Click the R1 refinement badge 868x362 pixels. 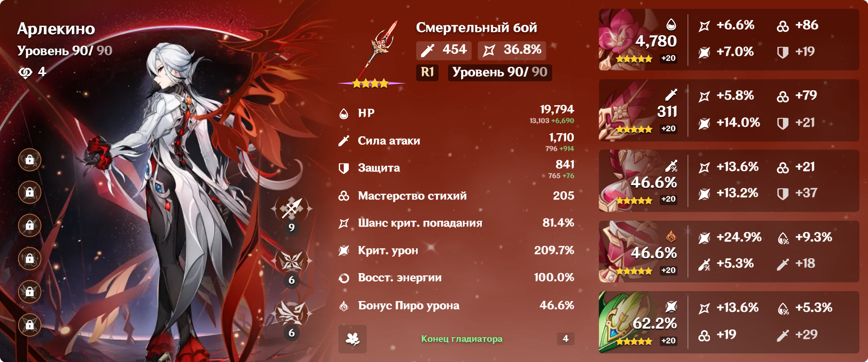point(427,72)
